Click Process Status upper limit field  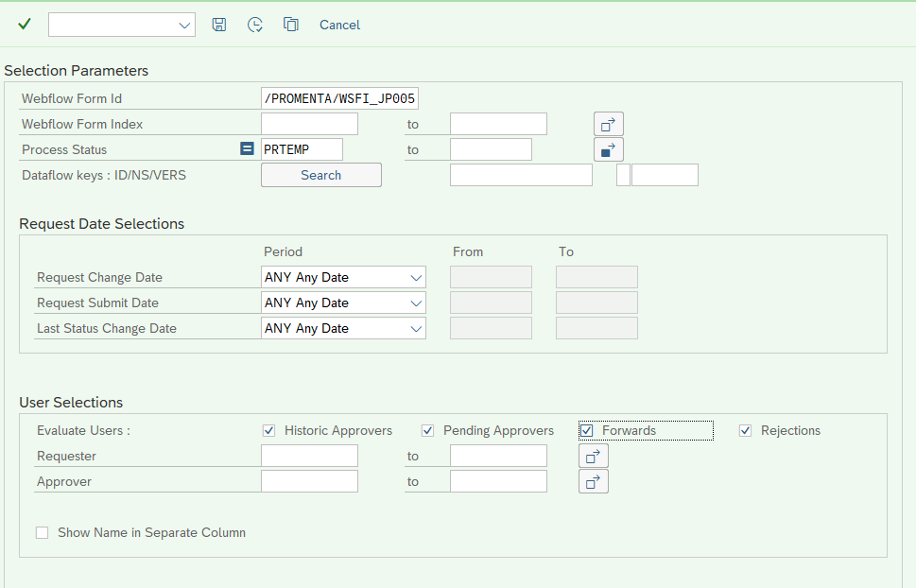tap(491, 149)
